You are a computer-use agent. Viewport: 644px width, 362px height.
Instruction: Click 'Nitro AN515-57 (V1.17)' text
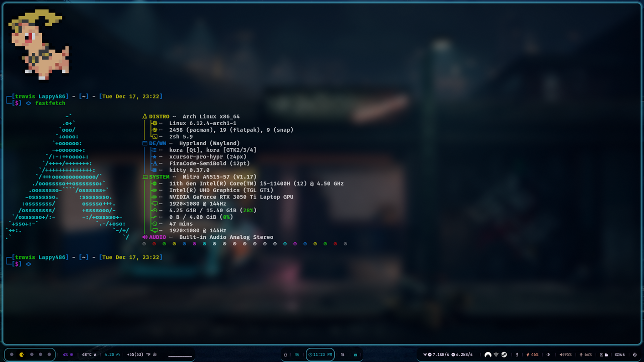click(219, 177)
